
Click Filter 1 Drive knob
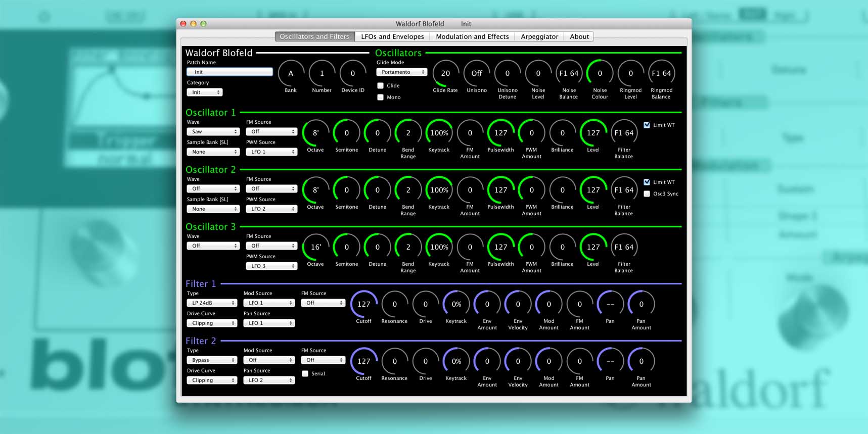click(426, 304)
